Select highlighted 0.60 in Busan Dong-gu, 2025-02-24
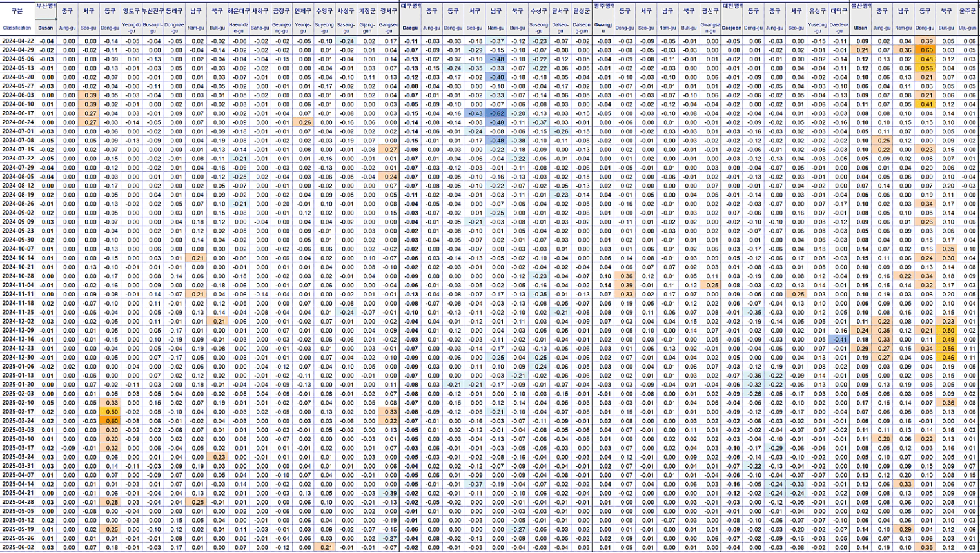 pos(110,420)
